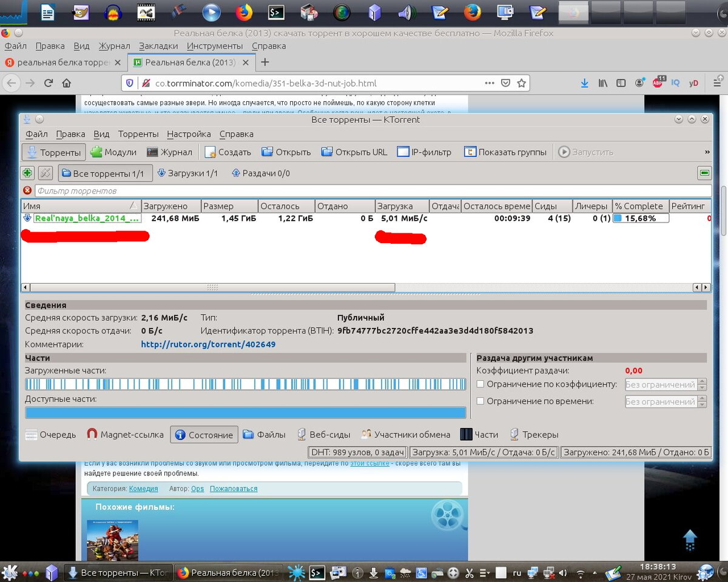Open the rutor.org/torrent/402649 comment link

pyautogui.click(x=208, y=344)
